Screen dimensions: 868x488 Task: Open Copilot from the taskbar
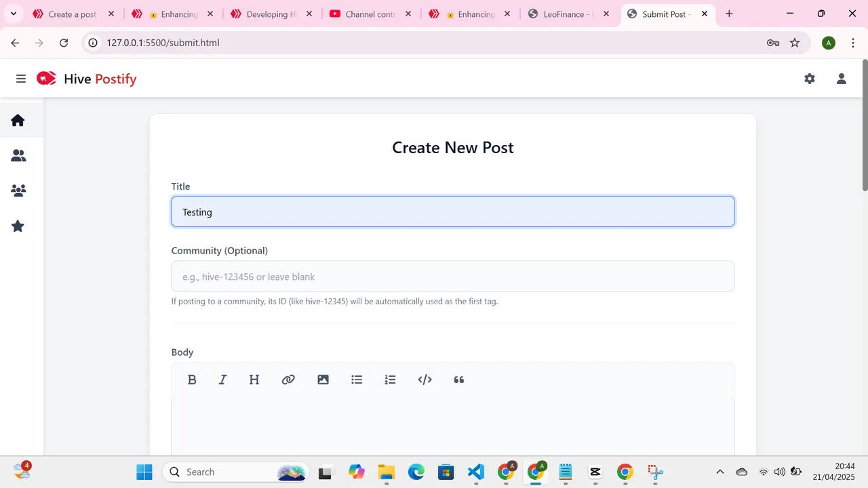coord(356,472)
